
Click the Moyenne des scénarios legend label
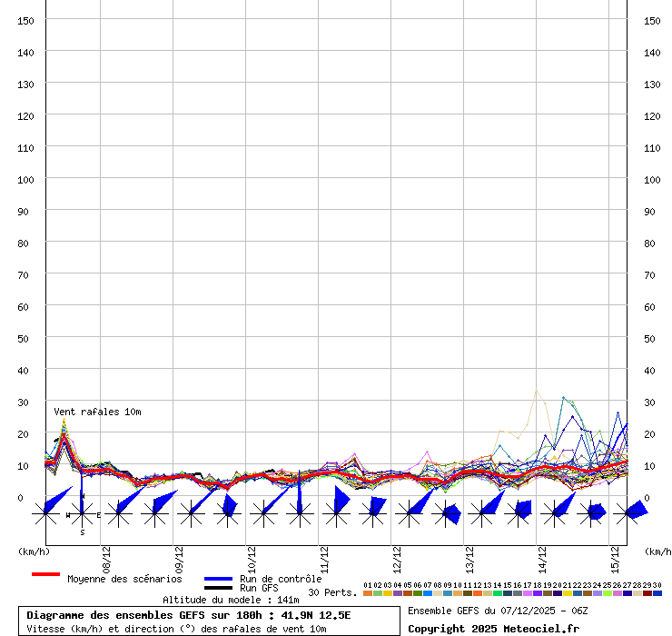click(x=124, y=579)
